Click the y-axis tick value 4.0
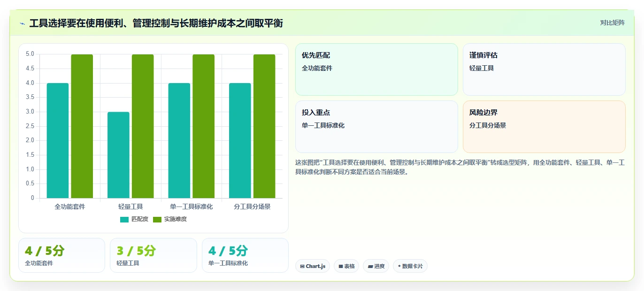Viewport: 644px width, 291px height. click(x=30, y=83)
